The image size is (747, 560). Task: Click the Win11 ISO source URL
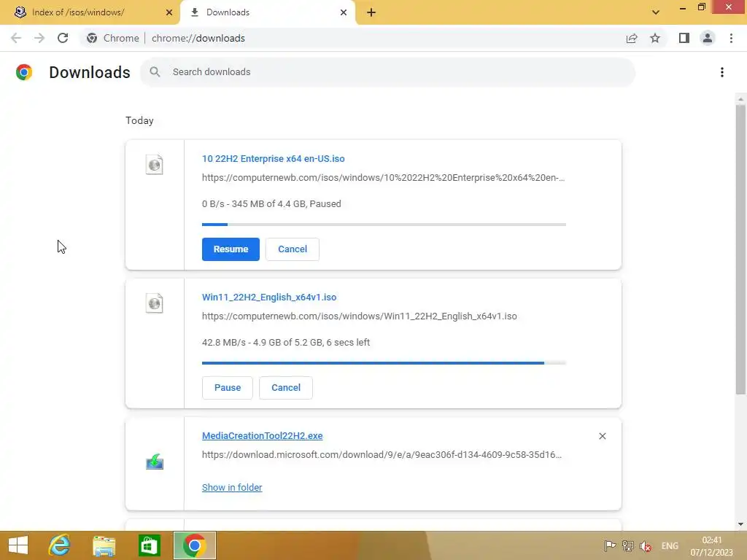[359, 316]
